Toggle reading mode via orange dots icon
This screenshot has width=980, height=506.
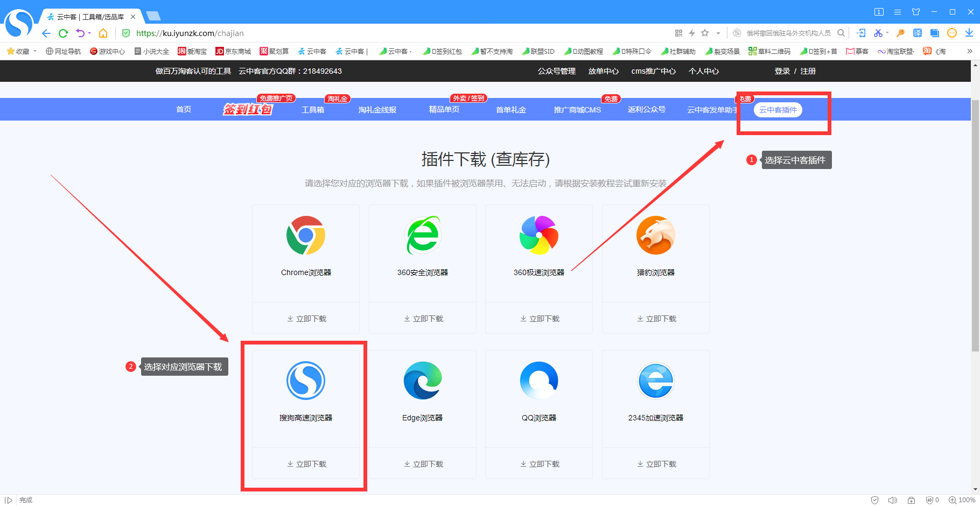[x=951, y=33]
